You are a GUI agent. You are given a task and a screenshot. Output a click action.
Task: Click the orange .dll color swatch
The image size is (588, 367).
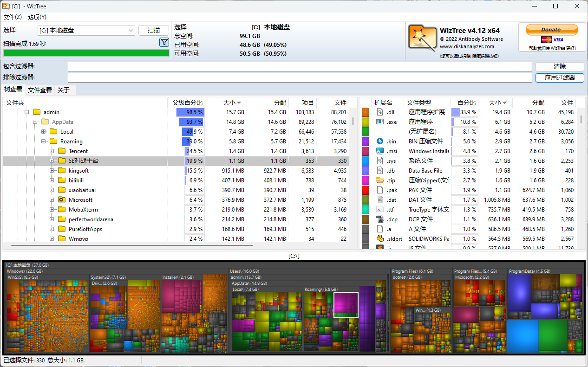pyautogui.click(x=366, y=112)
